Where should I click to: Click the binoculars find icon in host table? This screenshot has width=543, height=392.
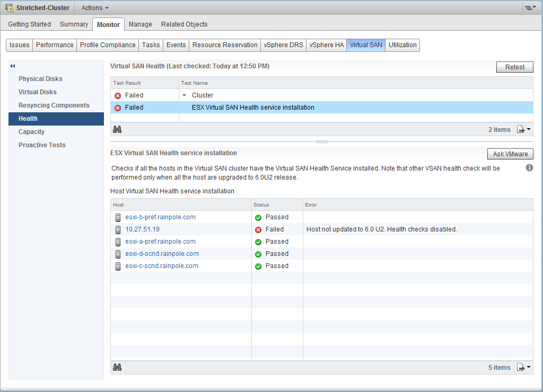pyautogui.click(x=117, y=367)
